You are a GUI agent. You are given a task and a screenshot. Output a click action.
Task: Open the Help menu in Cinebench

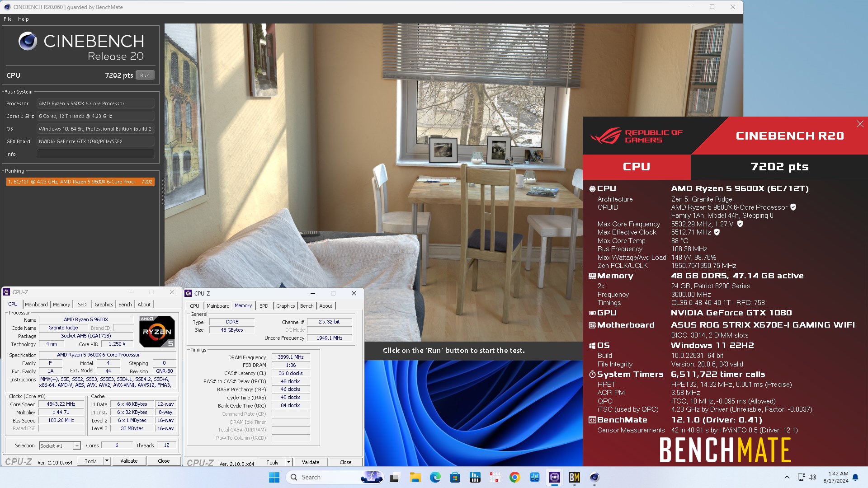(24, 19)
